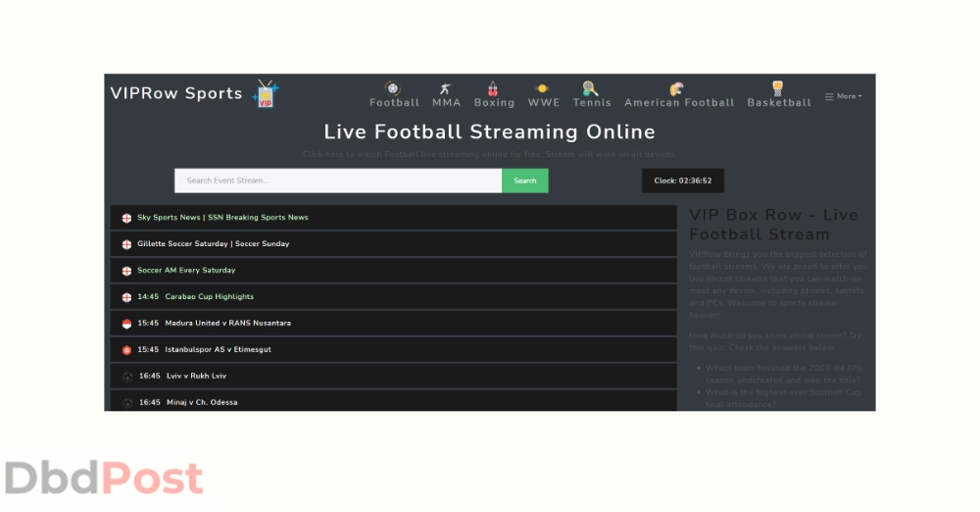This screenshot has width=980, height=512.
Task: Click the Football soccer ball icon
Action: (393, 88)
